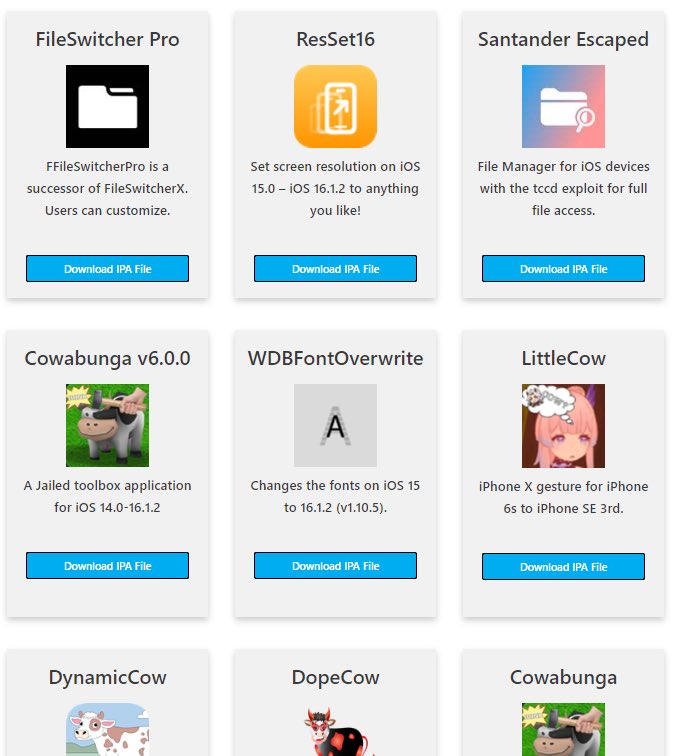Screen dimensions: 675x756
Task: Click the FileSwitcher Pro title
Action: pyautogui.click(x=108, y=40)
